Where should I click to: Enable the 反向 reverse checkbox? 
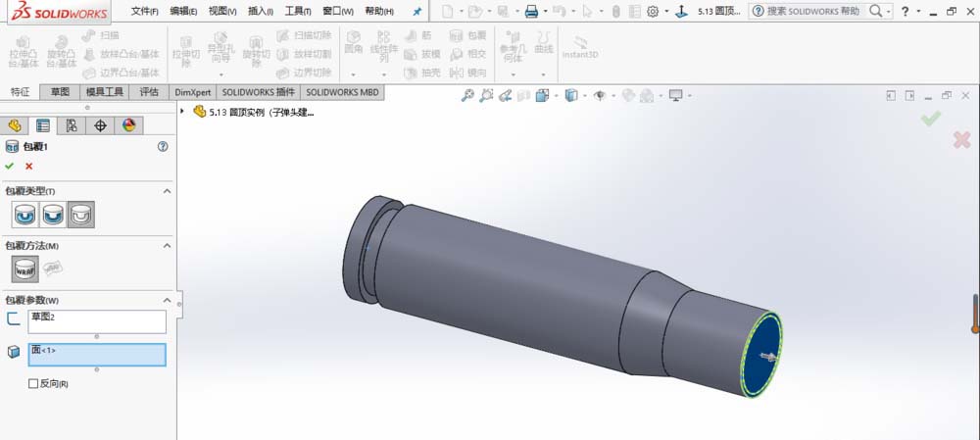pyautogui.click(x=33, y=384)
